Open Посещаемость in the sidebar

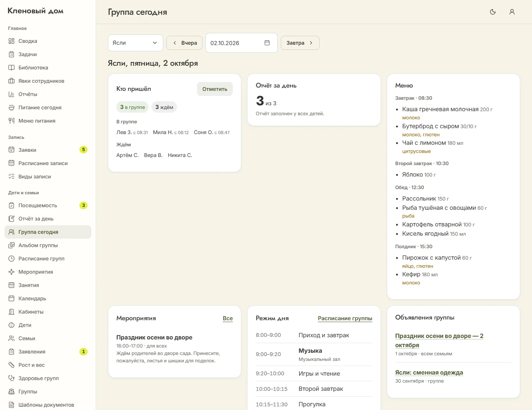click(48, 205)
